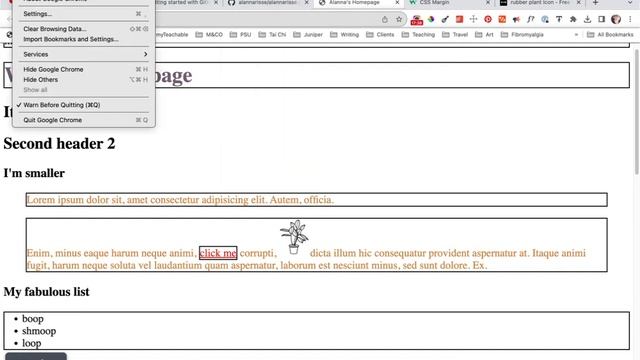This screenshot has width=640, height=360.
Task: Close the CSS Margin tab
Action: 488,3
